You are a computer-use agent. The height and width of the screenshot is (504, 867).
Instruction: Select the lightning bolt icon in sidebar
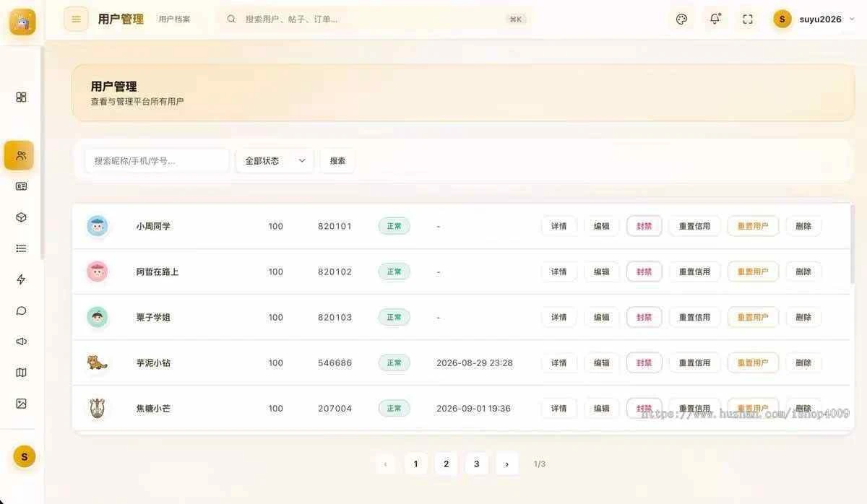coord(21,279)
